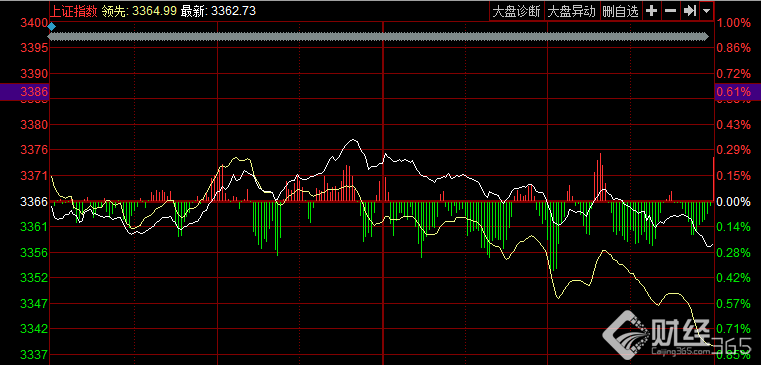Image resolution: width=761 pixels, height=365 pixels.
Task: Open 大盘诊断 market diagnosis
Action: [516, 12]
